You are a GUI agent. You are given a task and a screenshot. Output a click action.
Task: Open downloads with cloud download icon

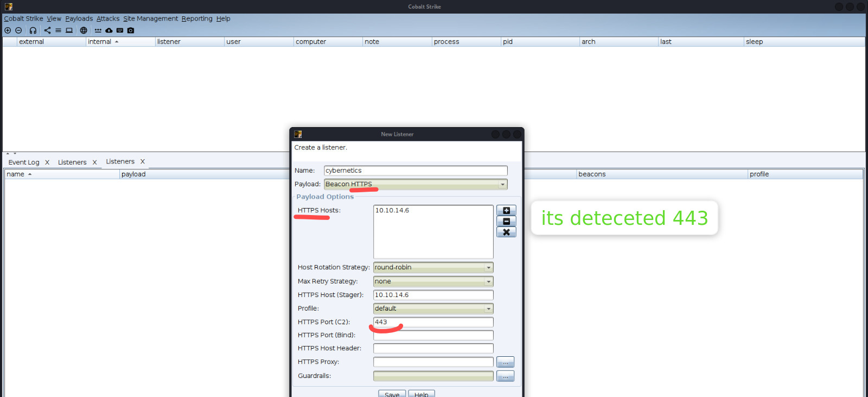tap(109, 30)
